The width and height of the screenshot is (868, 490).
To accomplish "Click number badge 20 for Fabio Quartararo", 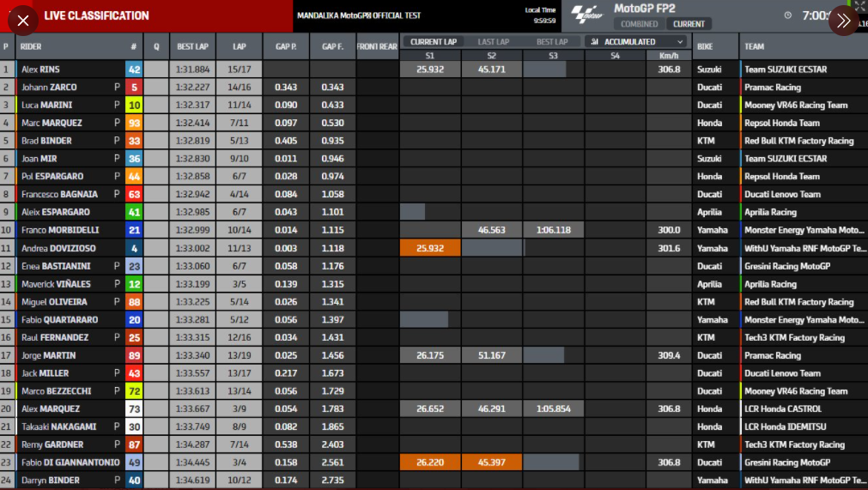I will [x=134, y=320].
